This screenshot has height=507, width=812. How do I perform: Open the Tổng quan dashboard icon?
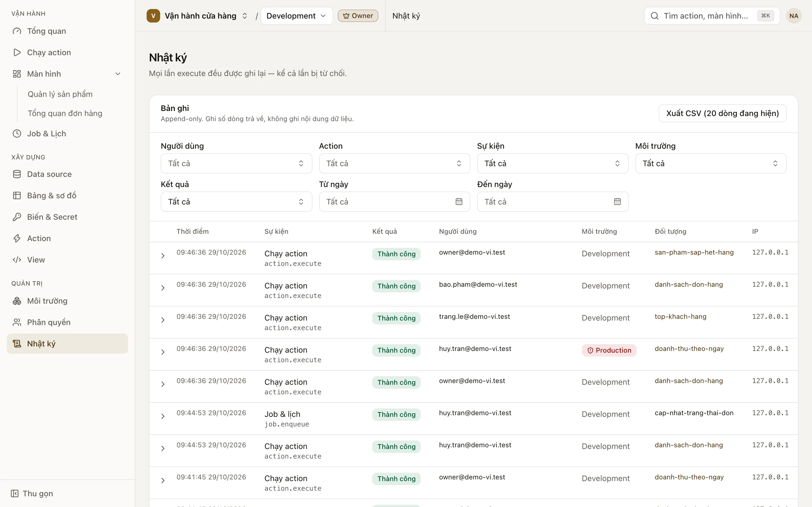[x=17, y=31]
